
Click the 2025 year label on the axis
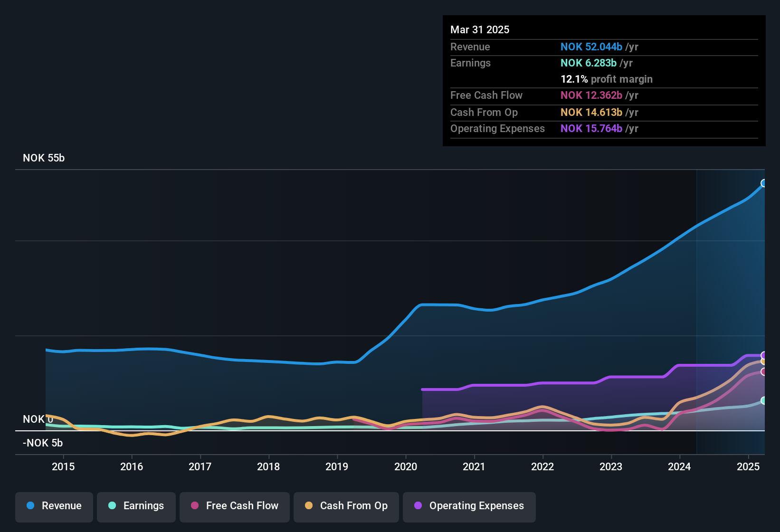click(x=748, y=466)
